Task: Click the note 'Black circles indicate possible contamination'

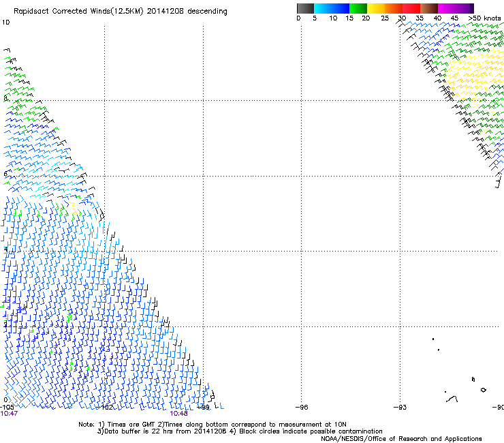Action: pyautogui.click(x=311, y=431)
